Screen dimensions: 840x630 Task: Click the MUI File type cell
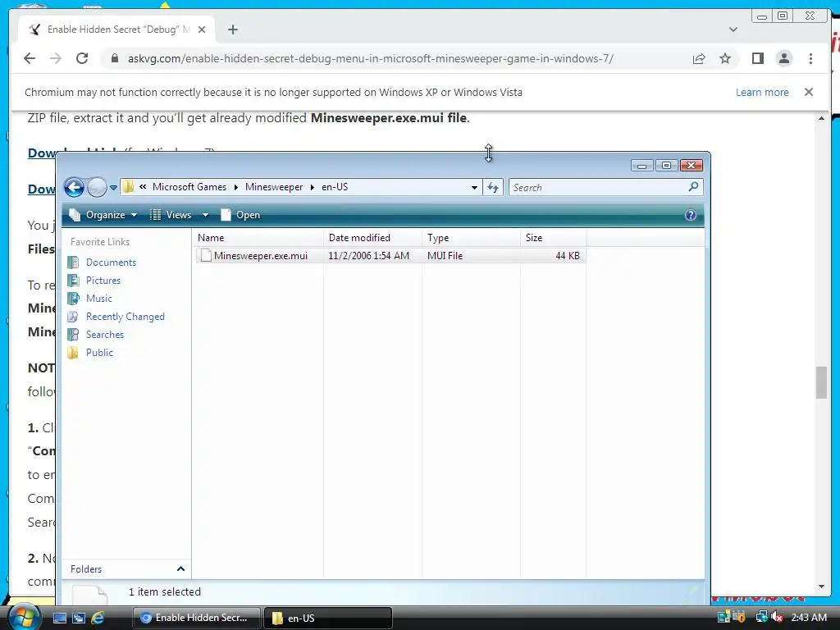pyautogui.click(x=445, y=256)
